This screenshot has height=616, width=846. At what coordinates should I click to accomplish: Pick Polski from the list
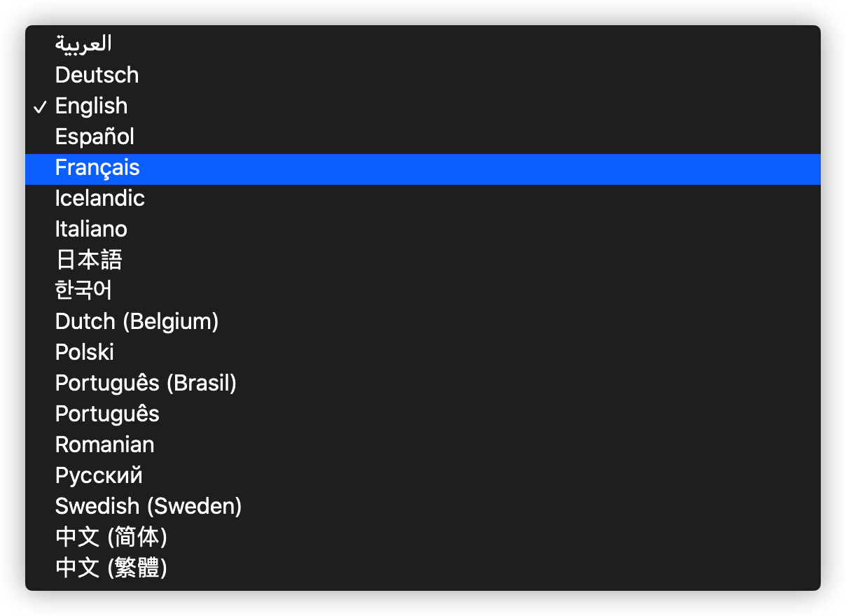422,351
